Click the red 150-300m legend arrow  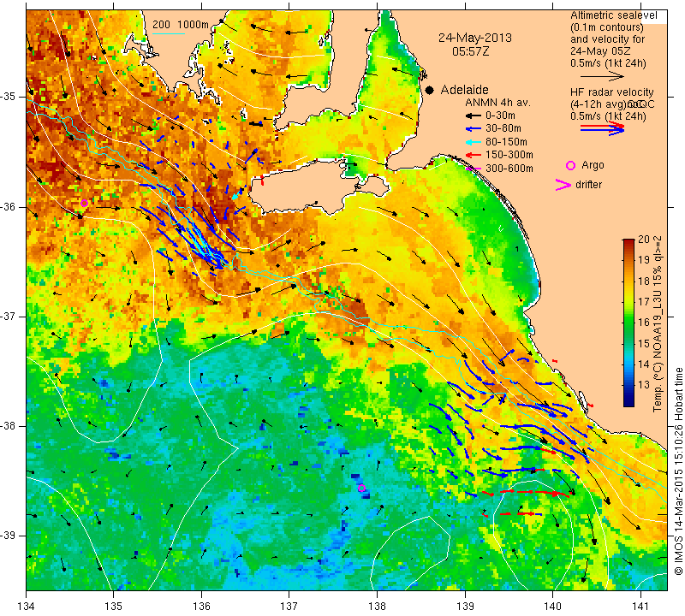[x=473, y=155]
